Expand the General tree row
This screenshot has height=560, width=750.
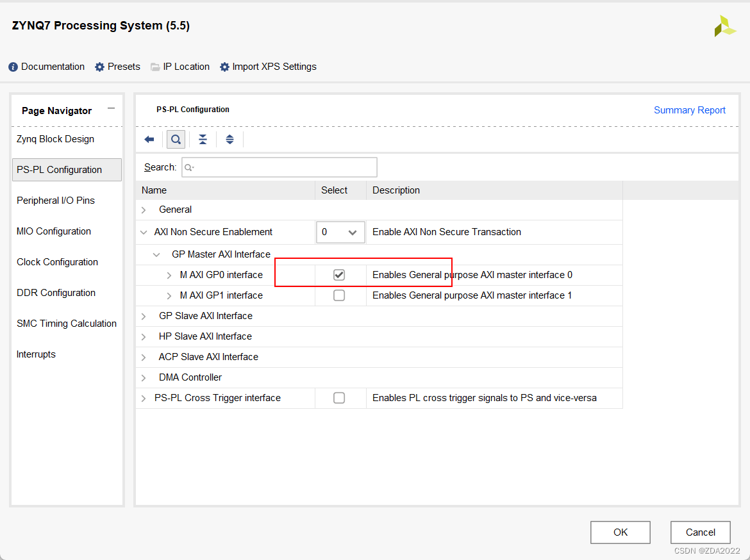pyautogui.click(x=144, y=210)
